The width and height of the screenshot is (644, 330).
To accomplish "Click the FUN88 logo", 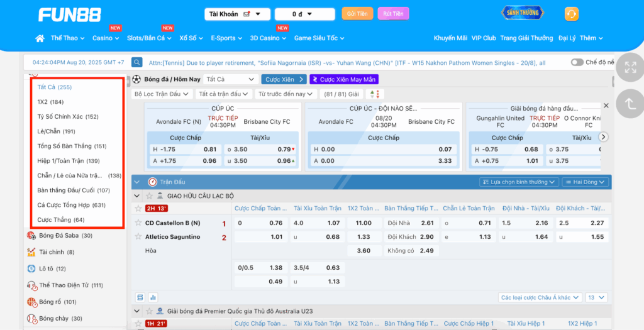I will click(70, 15).
